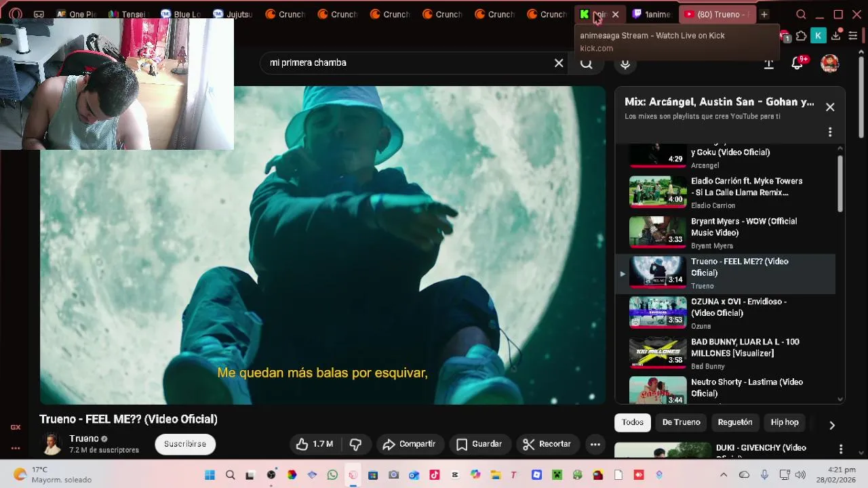This screenshot has width=868, height=488.
Task: Start voice search with microphone
Action: tap(625, 63)
